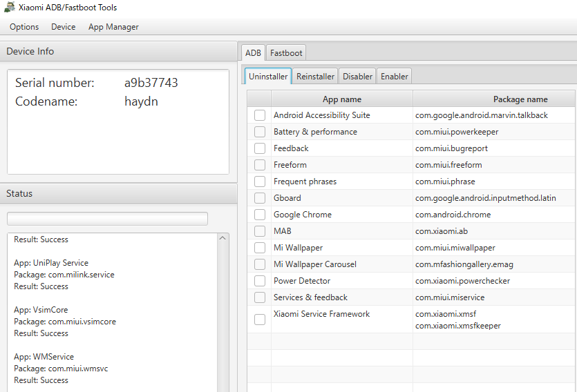The width and height of the screenshot is (577, 392).
Task: Click package com.miui.bugreport
Action: (x=451, y=148)
